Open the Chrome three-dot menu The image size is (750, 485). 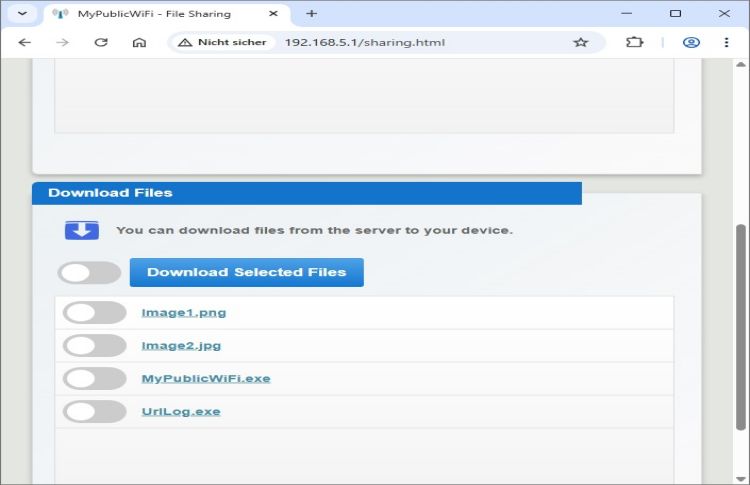726,43
